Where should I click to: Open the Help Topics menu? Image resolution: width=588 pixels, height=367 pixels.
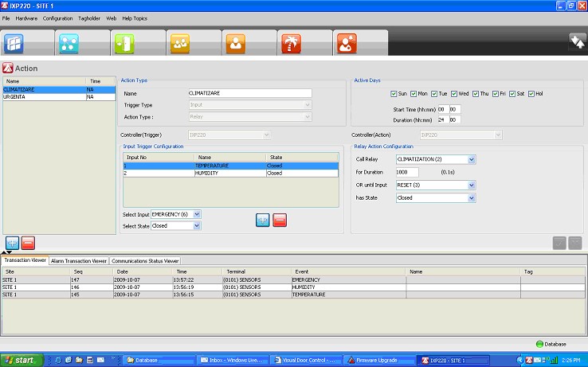135,18
